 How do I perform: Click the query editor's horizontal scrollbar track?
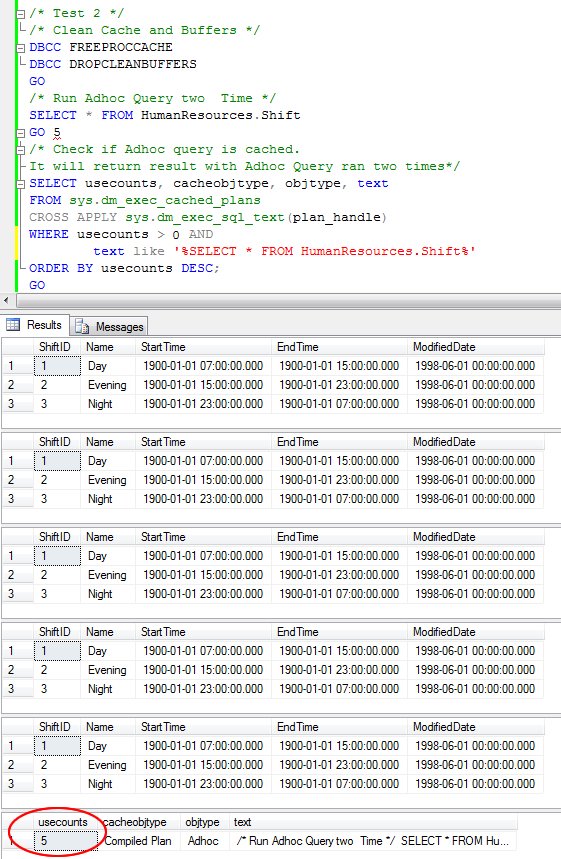pos(289,300)
